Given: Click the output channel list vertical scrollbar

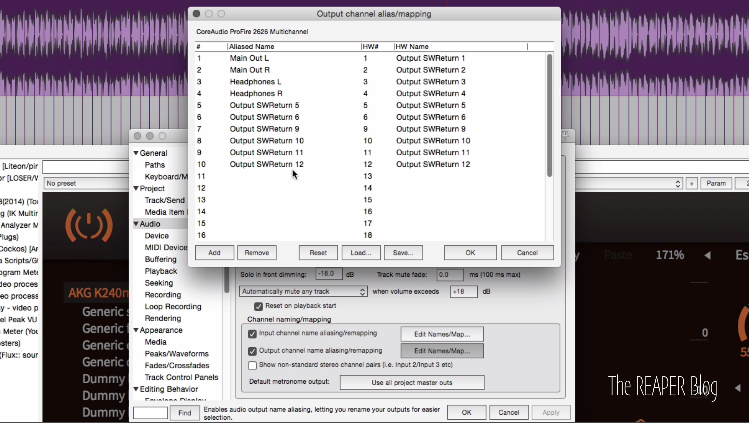Looking at the screenshot, I should tap(549, 115).
